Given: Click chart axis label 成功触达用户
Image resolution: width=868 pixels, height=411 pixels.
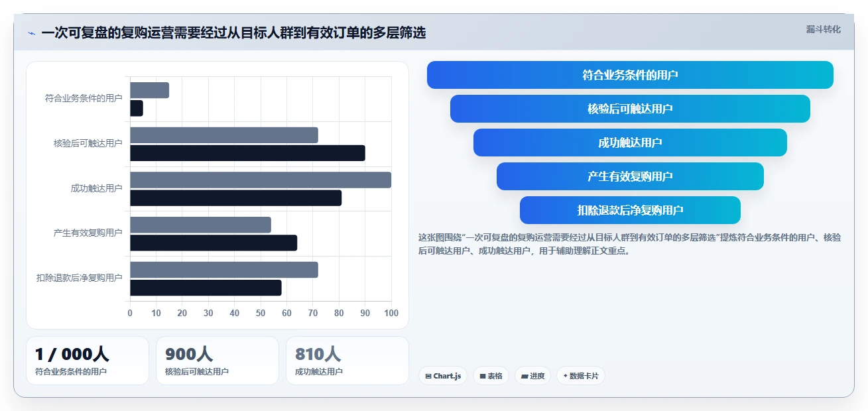Looking at the screenshot, I should pos(96,188).
